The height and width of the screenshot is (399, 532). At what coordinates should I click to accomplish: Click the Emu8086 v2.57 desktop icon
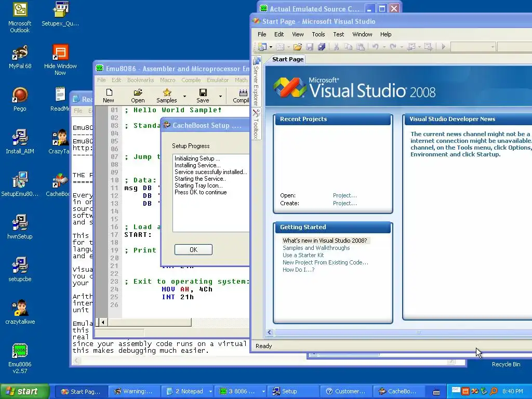point(20,358)
